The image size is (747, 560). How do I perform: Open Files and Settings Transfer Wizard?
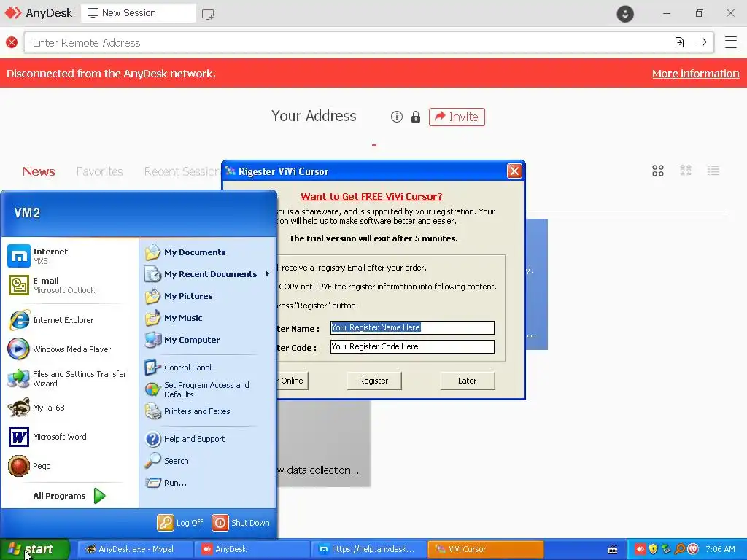[x=69, y=378]
